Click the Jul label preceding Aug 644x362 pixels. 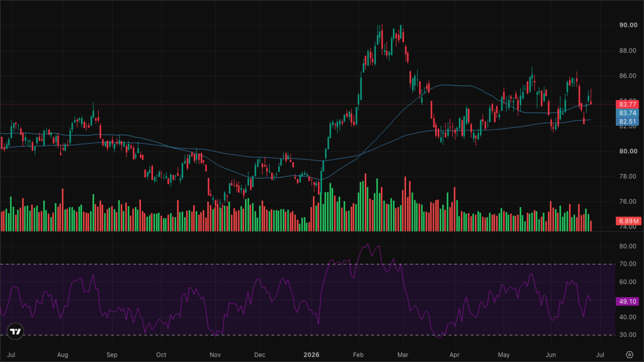pyautogui.click(x=11, y=355)
